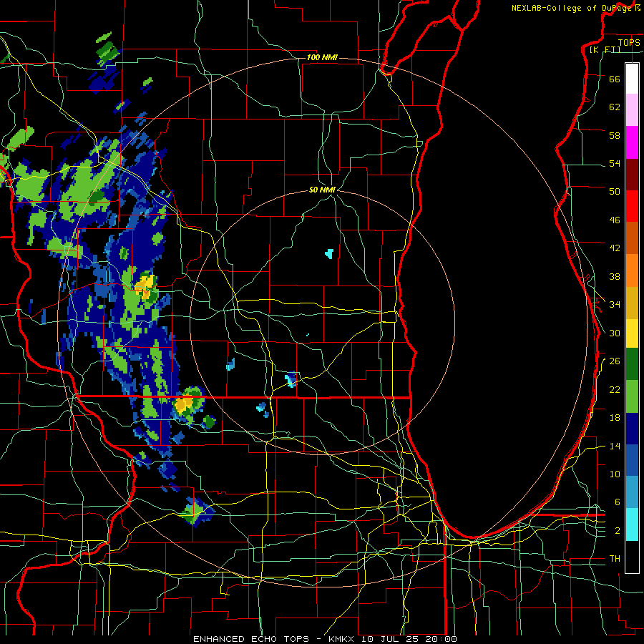The image size is (644, 644).
Task: Pick the light orange legend color
Action: click(x=632, y=270)
